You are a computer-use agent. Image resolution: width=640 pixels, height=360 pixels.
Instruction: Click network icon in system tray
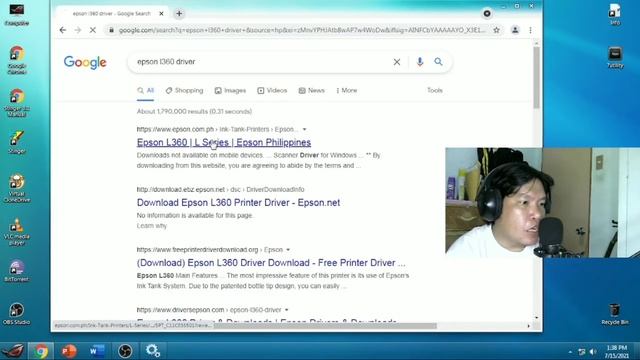(x=582, y=351)
